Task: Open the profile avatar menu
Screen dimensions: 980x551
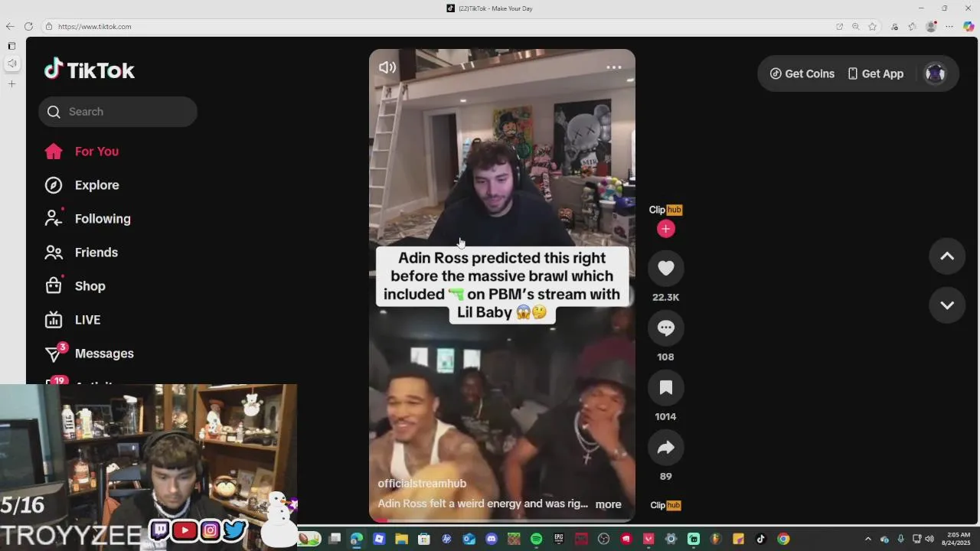Action: coord(936,74)
